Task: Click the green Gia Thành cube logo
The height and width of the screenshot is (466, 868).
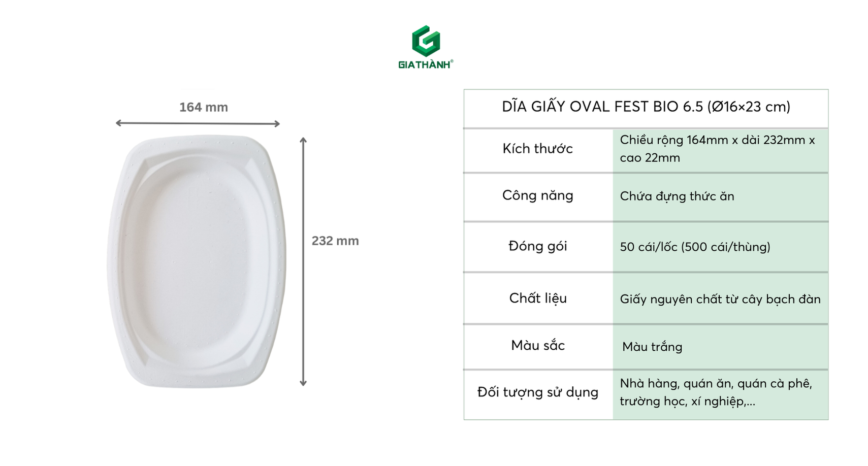Action: (x=425, y=41)
